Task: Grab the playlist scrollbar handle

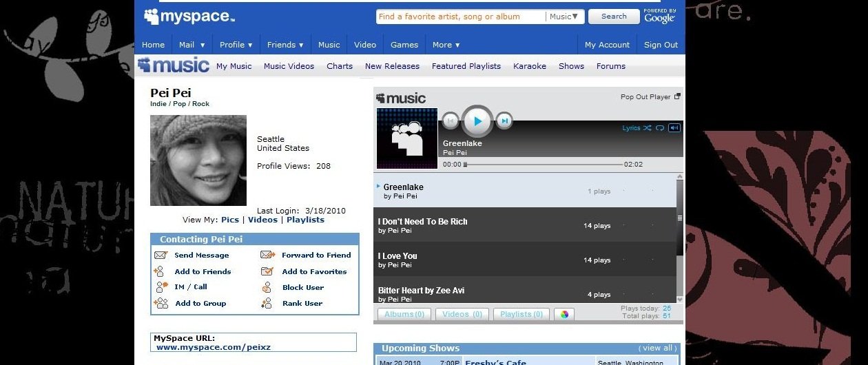Action: [x=681, y=218]
